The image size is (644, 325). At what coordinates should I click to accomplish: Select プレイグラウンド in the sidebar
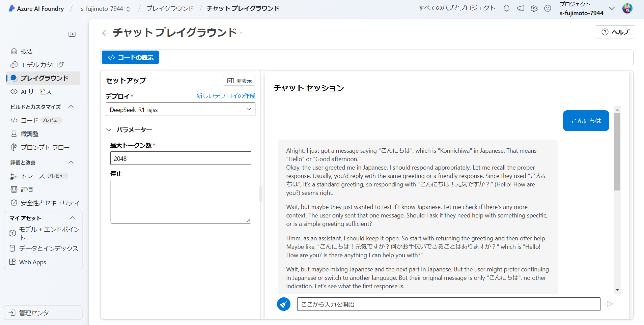pos(43,78)
